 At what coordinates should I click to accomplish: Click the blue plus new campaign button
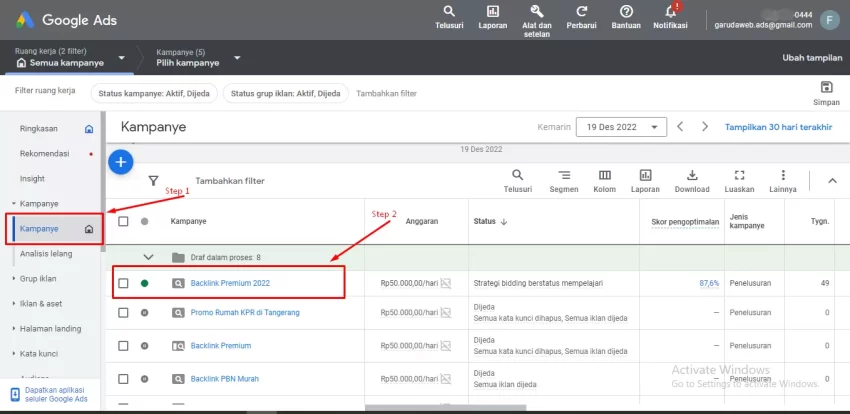(x=120, y=162)
